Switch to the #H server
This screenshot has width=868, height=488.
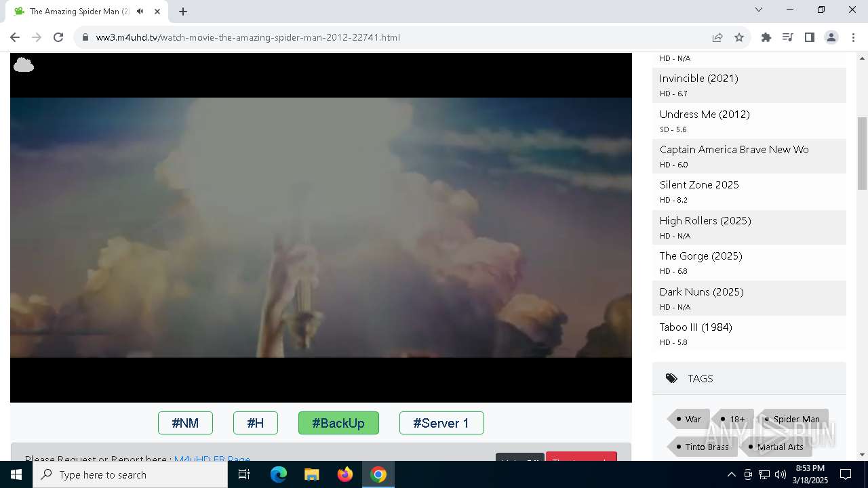(256, 423)
